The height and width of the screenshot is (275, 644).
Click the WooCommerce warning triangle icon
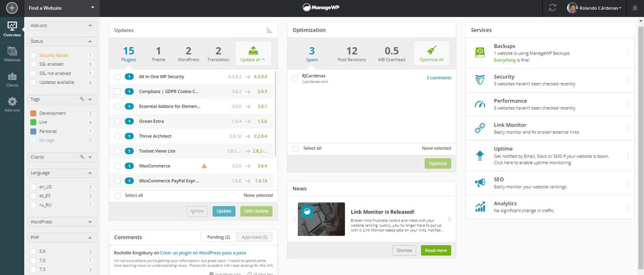[x=204, y=166]
